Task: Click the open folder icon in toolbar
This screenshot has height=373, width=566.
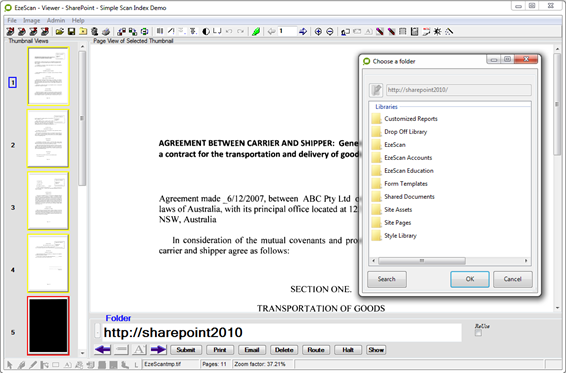Action: coord(60,32)
